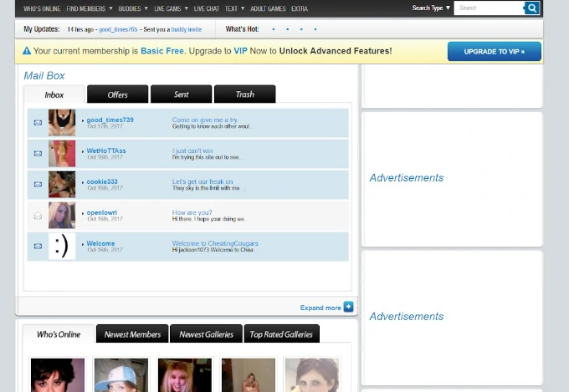
Task: Expand the Live Cams menu
Action: click(171, 8)
